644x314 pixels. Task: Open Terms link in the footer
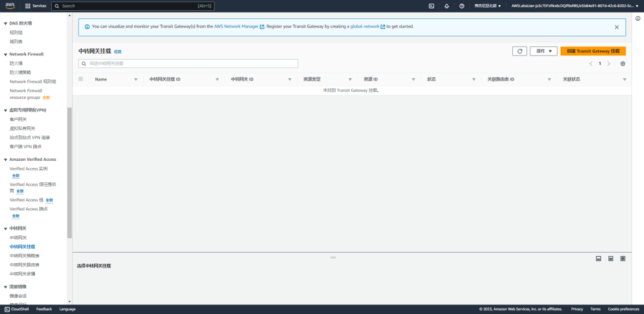coord(596,309)
